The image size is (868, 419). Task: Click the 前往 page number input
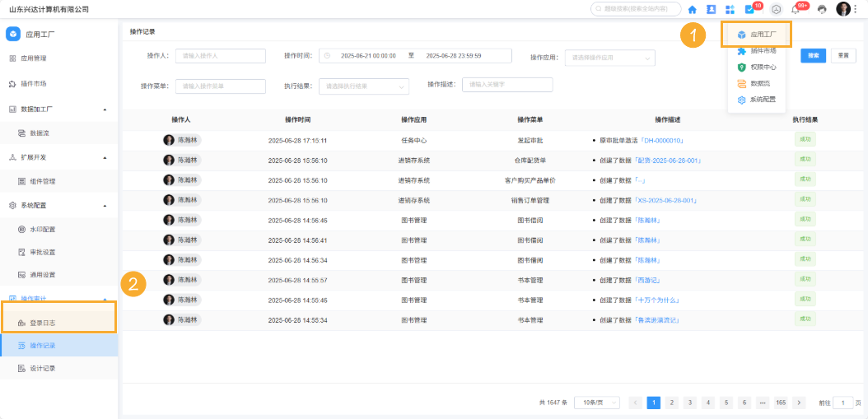click(843, 403)
